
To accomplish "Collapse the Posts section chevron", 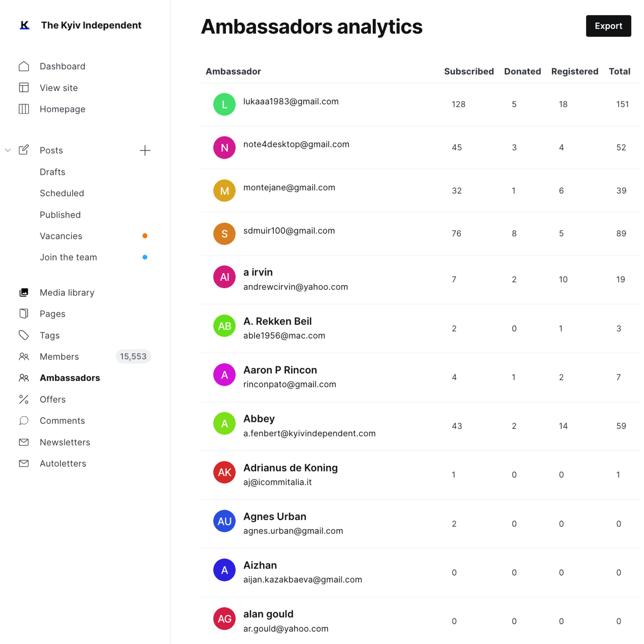I will tap(8, 150).
